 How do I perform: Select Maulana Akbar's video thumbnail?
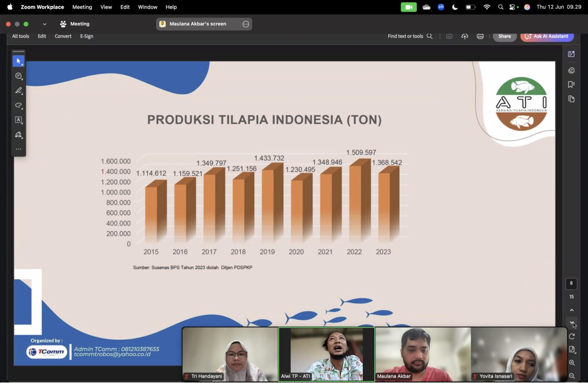[423, 354]
